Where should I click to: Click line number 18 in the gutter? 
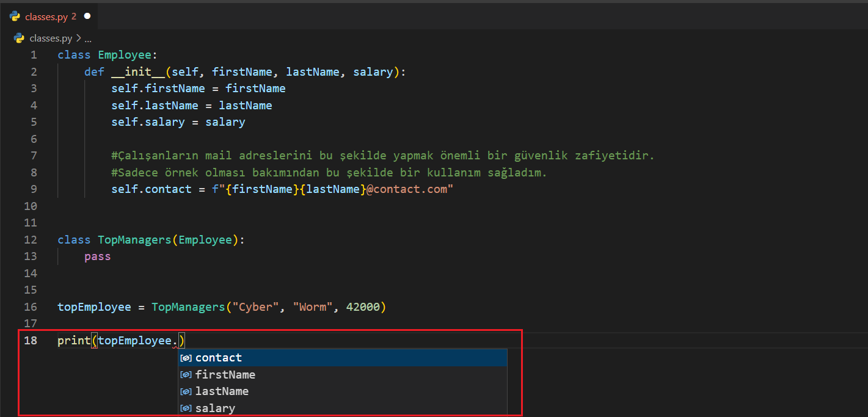[31, 341]
